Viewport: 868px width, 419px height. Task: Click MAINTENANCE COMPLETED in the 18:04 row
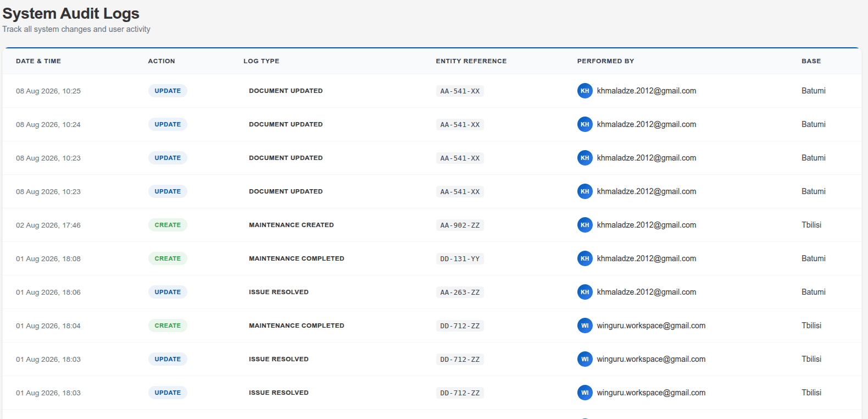point(297,326)
